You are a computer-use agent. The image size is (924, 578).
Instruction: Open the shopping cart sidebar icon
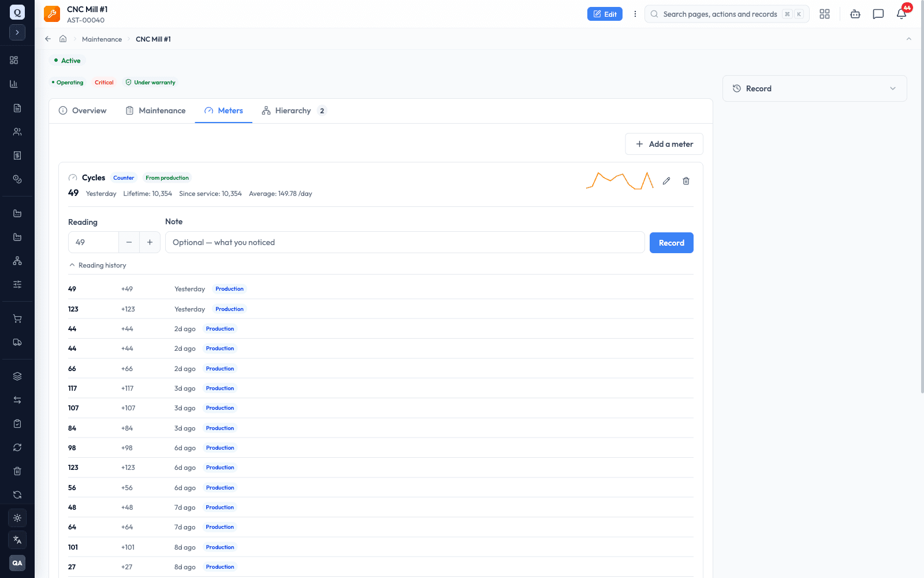pyautogui.click(x=17, y=318)
